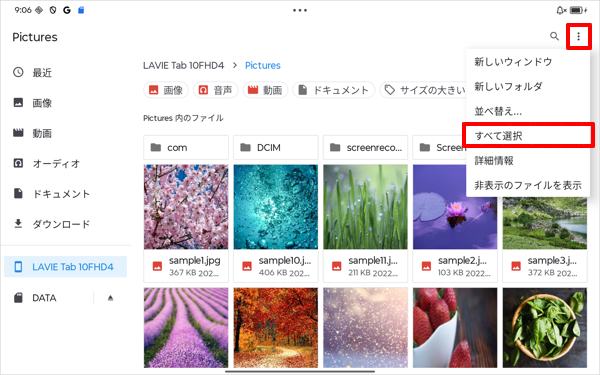600x375 pixels.
Task: Click the headphone icon beside オーディオ
Action: [x=18, y=163]
